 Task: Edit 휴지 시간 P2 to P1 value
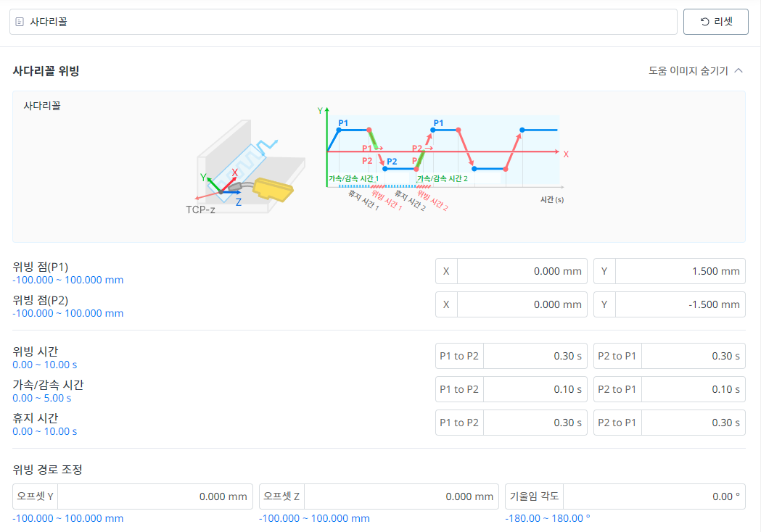tap(692, 423)
